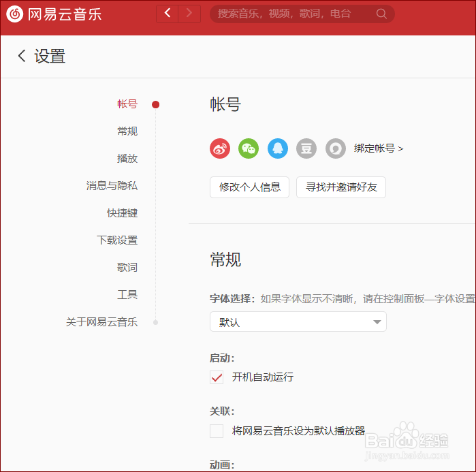Click the NetEase Cloud Music logo icon
Viewport: 476px width, 472px height.
point(14,14)
